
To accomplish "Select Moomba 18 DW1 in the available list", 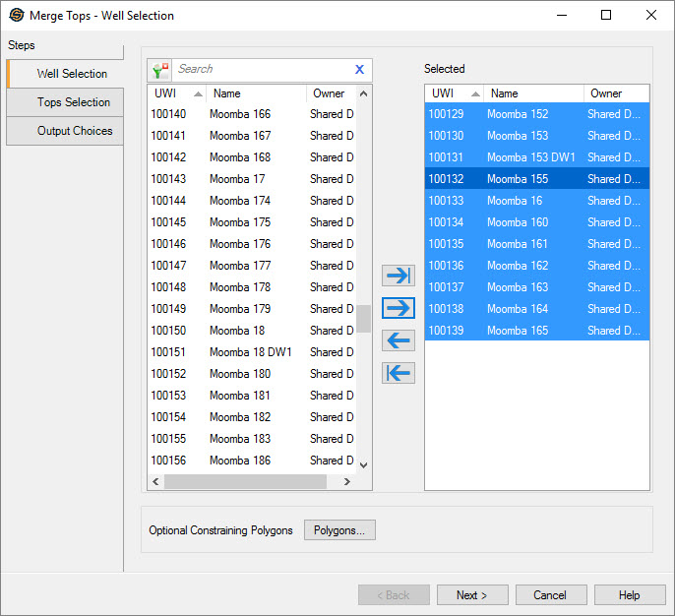I will pyautogui.click(x=250, y=352).
